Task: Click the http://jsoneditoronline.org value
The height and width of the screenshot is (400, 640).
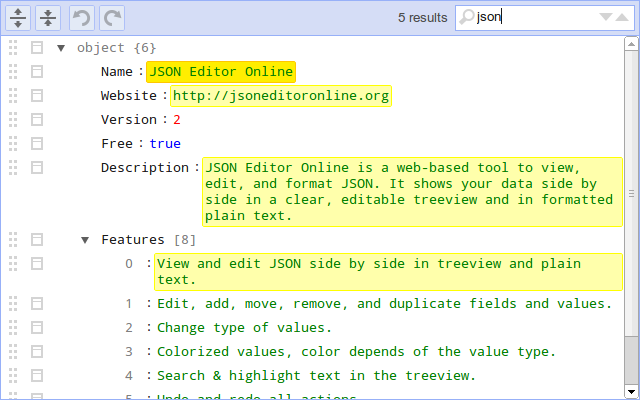Action: coord(281,96)
